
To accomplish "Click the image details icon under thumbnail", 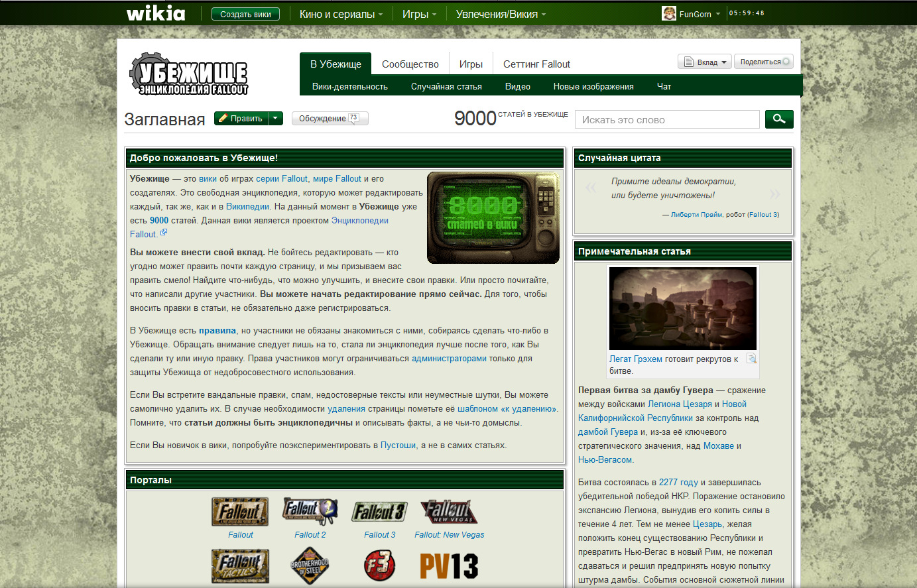I will point(752,359).
